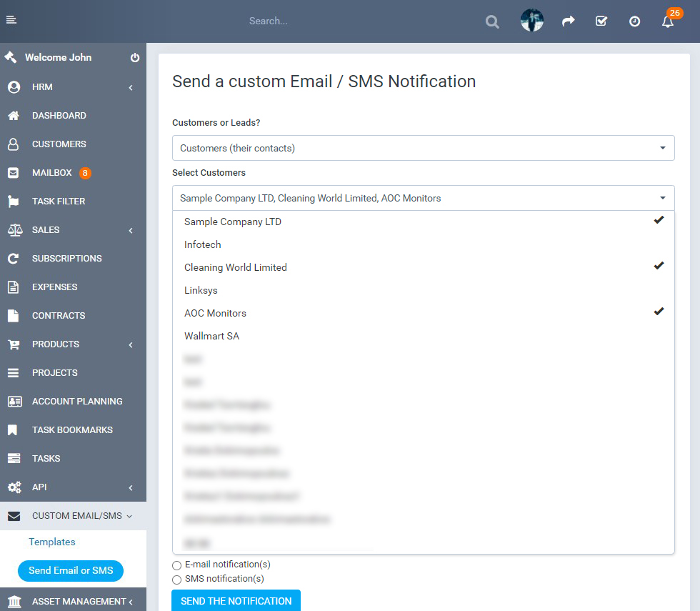
Task: Toggle the hamburger menu icon
Action: pyautogui.click(x=11, y=20)
